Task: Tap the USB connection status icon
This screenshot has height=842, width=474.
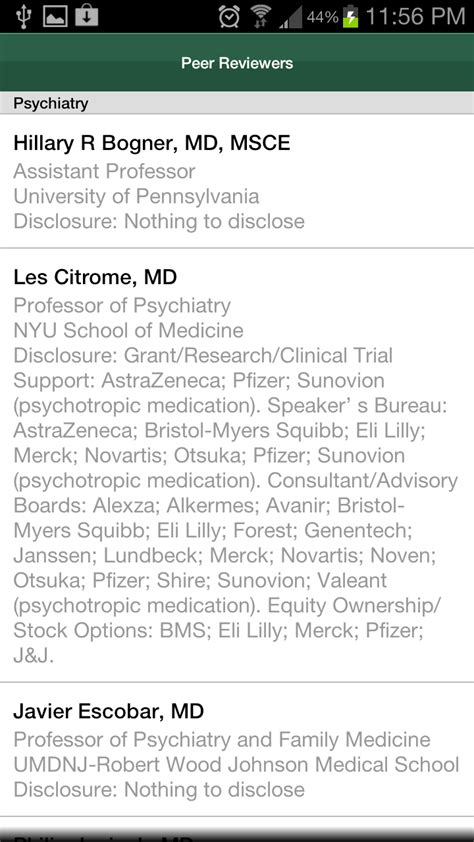Action: click(x=24, y=16)
